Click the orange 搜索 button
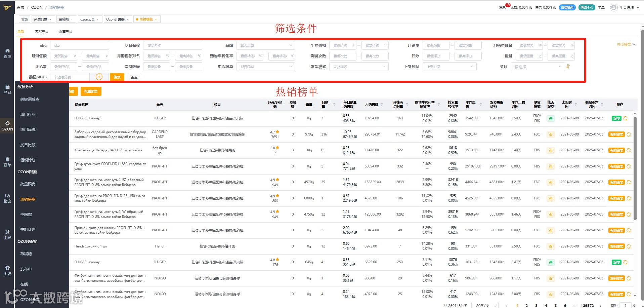 [117, 77]
